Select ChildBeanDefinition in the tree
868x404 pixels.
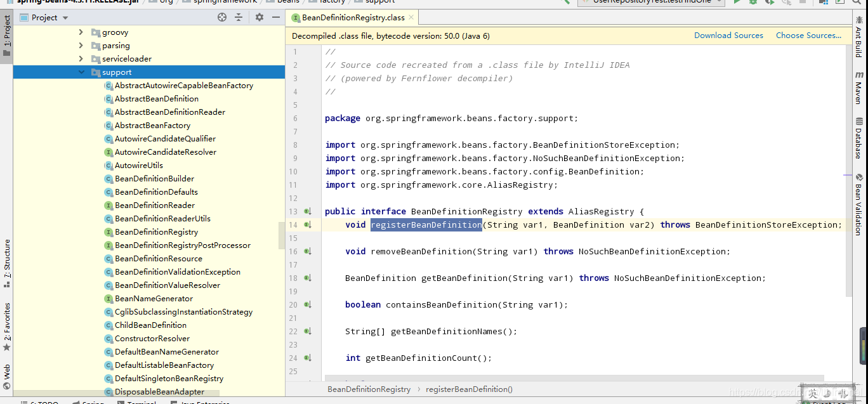(150, 325)
